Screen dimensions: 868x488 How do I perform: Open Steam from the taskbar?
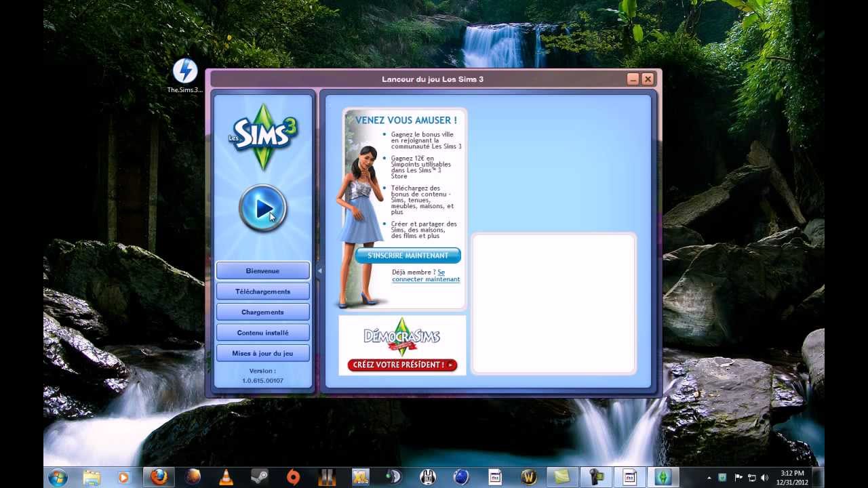tap(259, 477)
